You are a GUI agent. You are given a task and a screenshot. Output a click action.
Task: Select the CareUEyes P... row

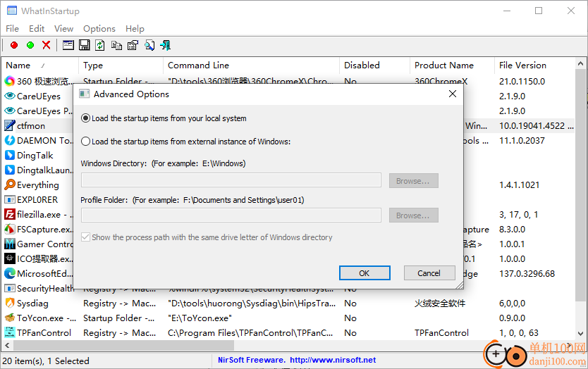[39, 111]
